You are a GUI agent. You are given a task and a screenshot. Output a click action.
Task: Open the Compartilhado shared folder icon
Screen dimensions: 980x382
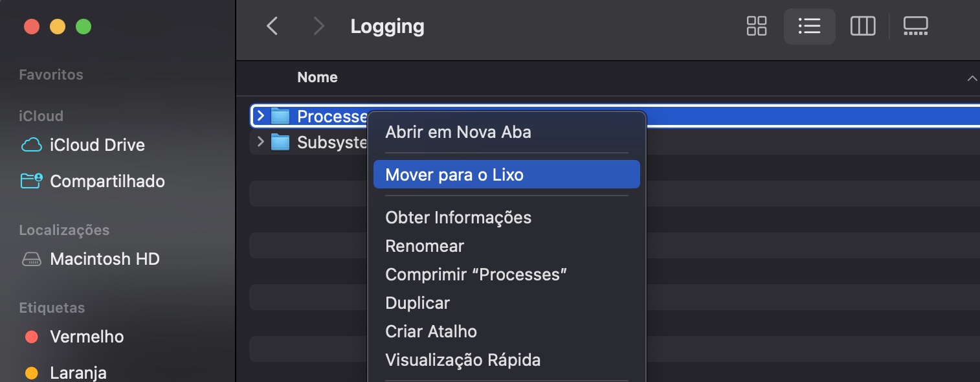click(x=30, y=181)
